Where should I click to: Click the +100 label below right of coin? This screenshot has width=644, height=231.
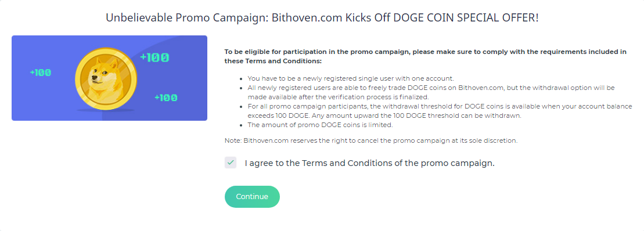point(166,98)
